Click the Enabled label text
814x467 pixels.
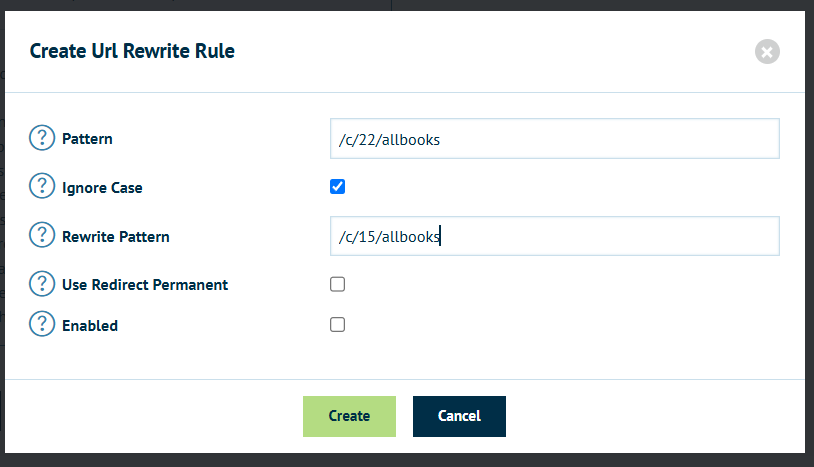coord(90,326)
